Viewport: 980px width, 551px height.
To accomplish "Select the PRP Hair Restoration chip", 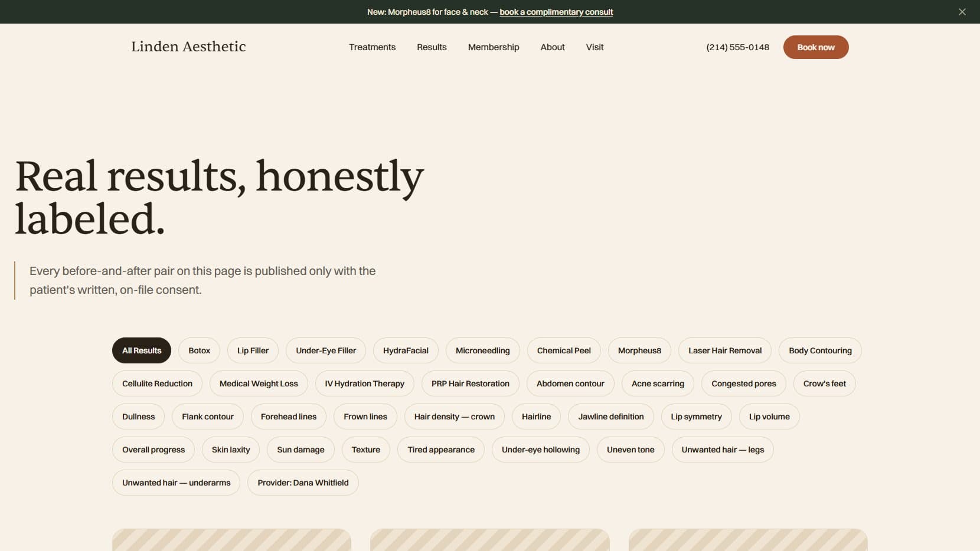I will point(470,383).
